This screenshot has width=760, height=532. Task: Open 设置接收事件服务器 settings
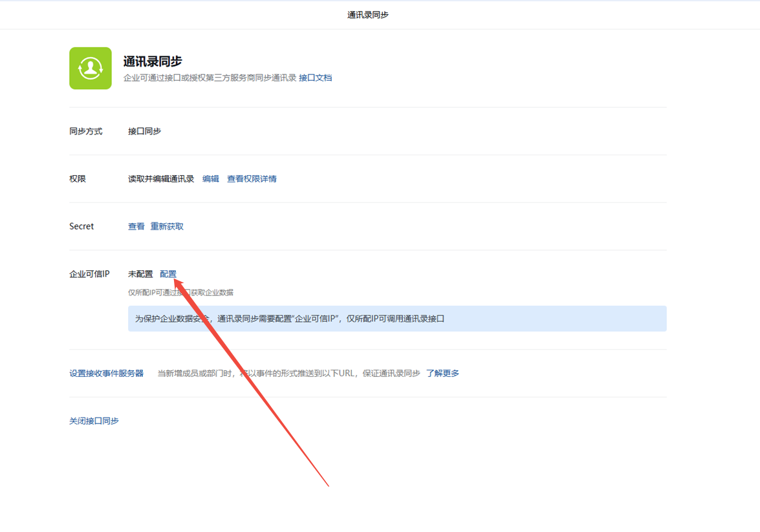pos(106,374)
